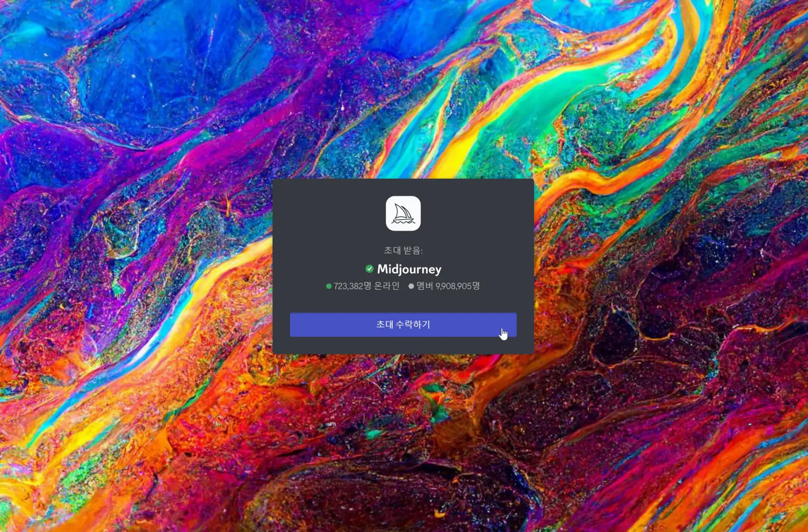
Task: Click the gray member status dot
Action: [411, 286]
